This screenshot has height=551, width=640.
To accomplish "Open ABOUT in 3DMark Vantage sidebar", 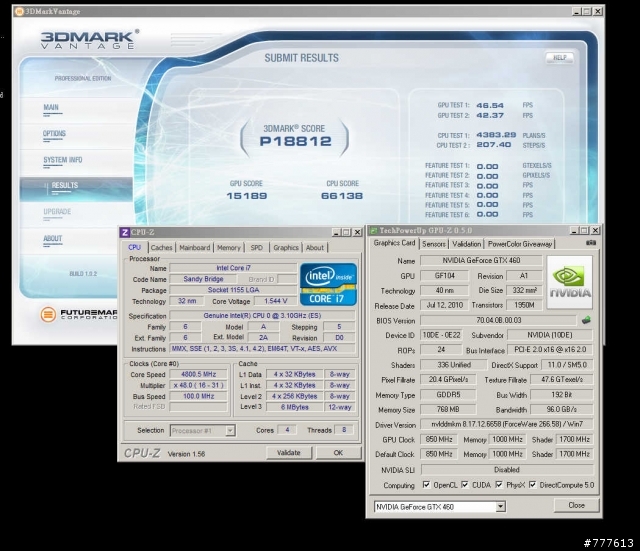I will click(53, 238).
